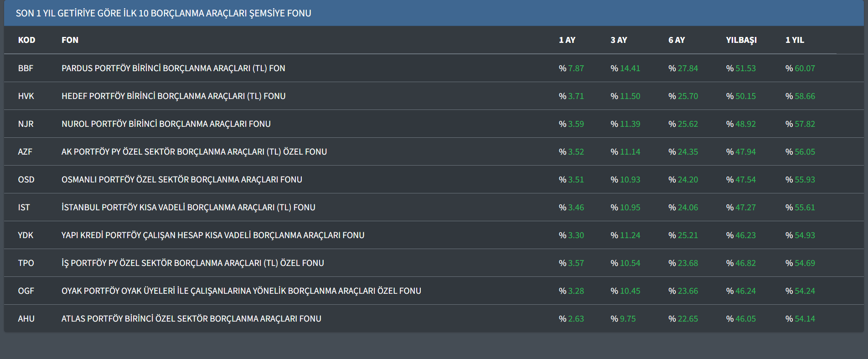
Task: Open Pardus Portföy Birinci Borçlanma Araçları fund
Action: 173,68
